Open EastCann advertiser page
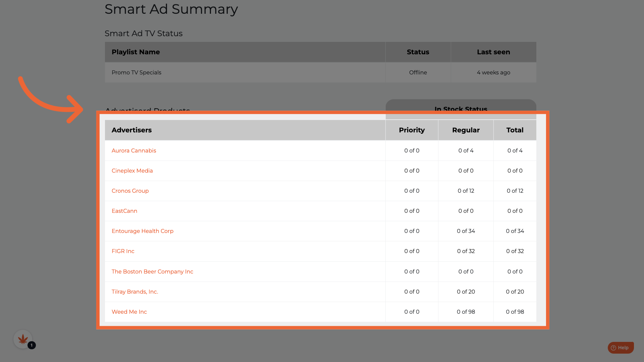The height and width of the screenshot is (362, 644). pyautogui.click(x=124, y=211)
